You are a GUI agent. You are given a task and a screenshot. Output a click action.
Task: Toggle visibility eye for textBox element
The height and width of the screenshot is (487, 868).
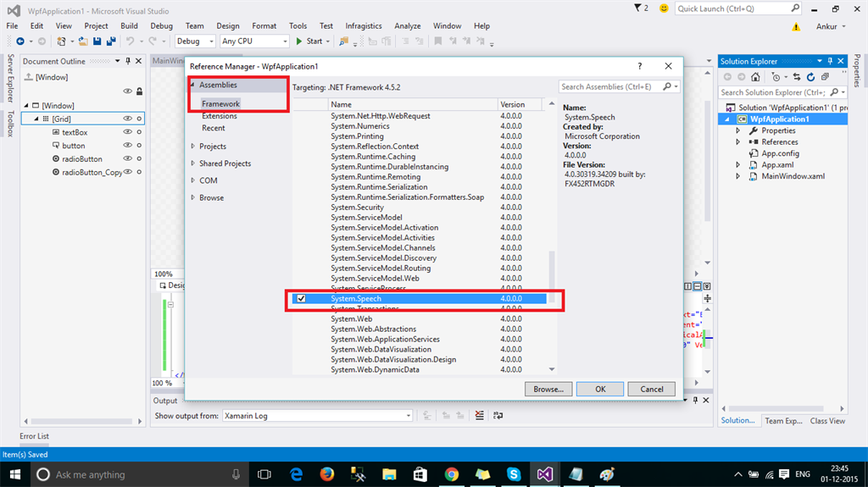127,132
